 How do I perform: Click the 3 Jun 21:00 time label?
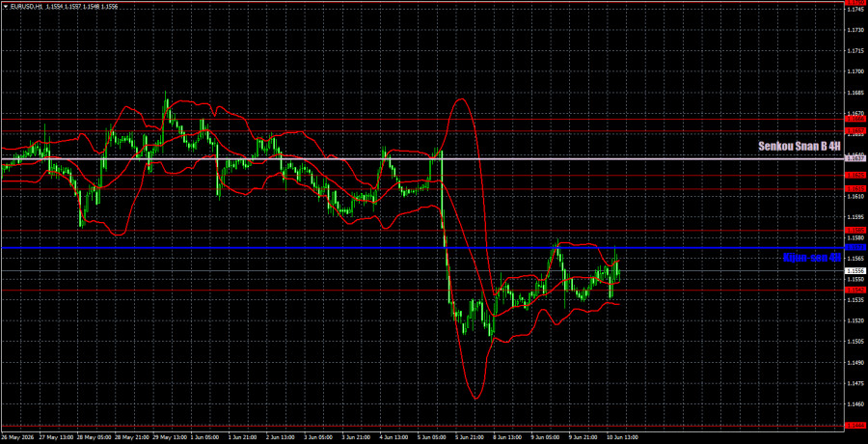(355, 437)
